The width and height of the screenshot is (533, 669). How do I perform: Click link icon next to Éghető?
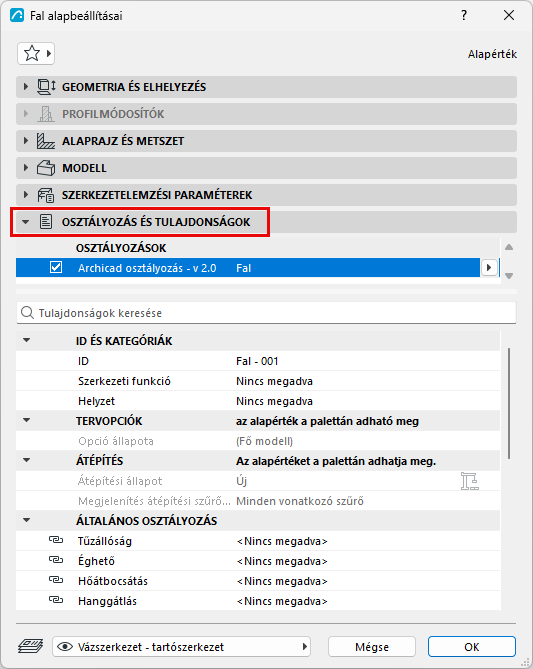point(56,561)
